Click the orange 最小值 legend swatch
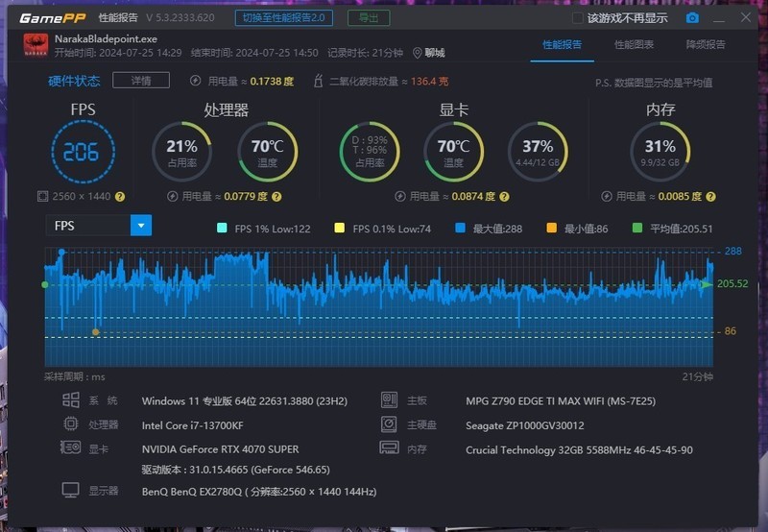 click(551, 228)
